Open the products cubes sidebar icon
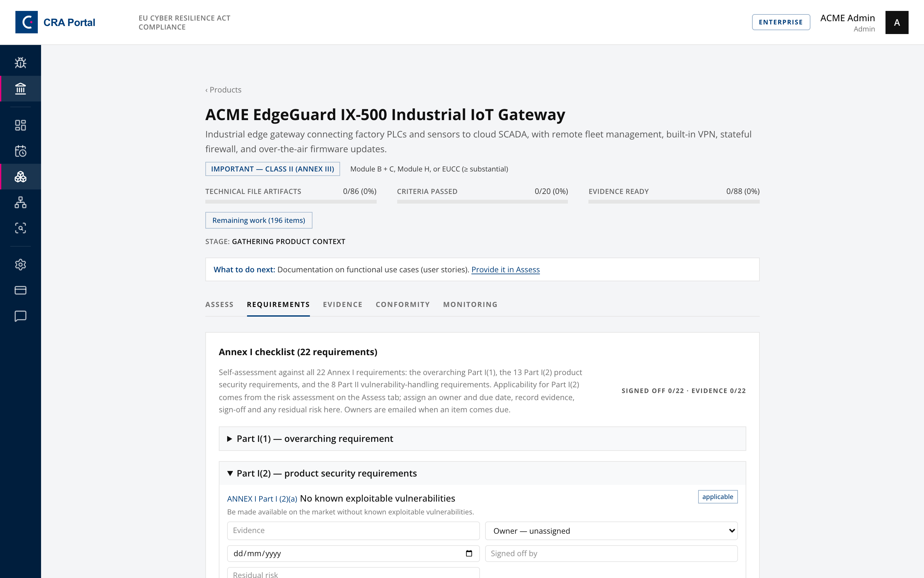924x578 pixels. (20, 177)
